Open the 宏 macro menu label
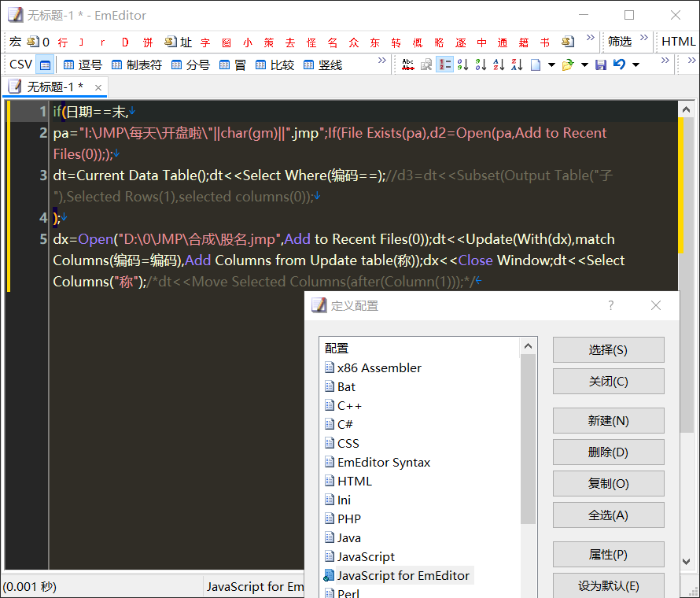 coord(15,42)
